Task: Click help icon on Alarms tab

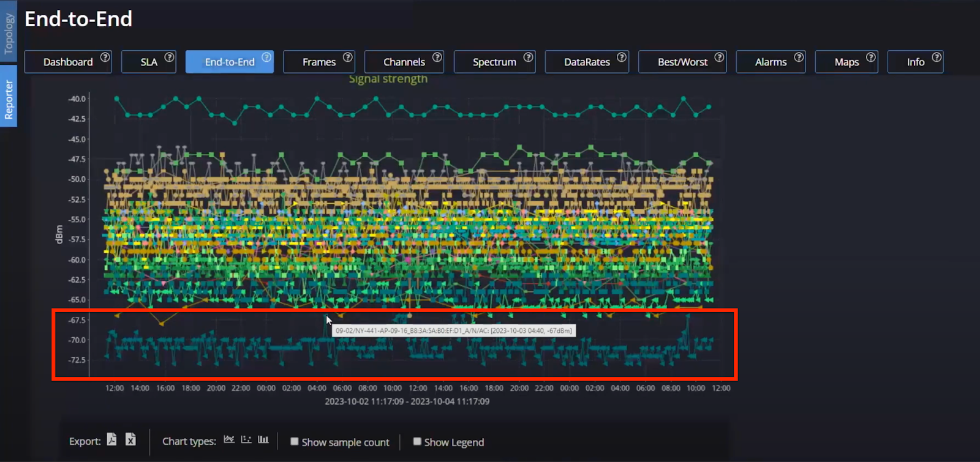Action: pyautogui.click(x=799, y=57)
